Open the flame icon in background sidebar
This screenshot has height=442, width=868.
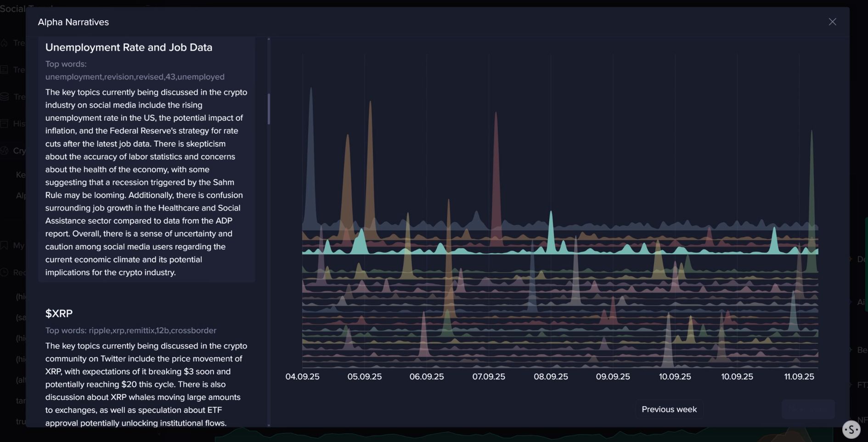click(4, 43)
